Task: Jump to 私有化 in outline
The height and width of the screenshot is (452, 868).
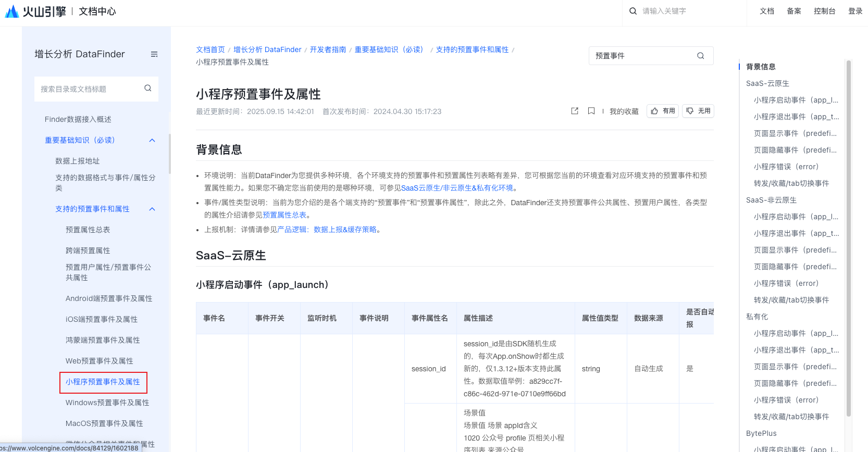Action: pos(757,317)
